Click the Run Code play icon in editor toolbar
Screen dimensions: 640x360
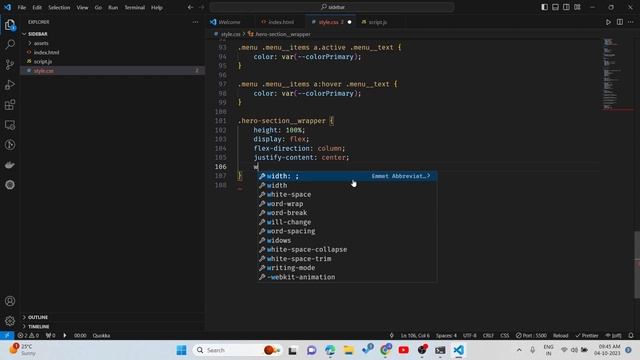[x=608, y=22]
